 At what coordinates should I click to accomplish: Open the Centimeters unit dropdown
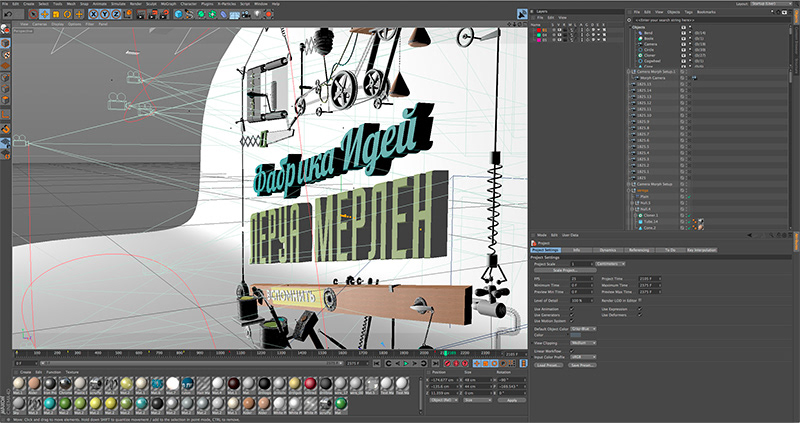[610, 264]
